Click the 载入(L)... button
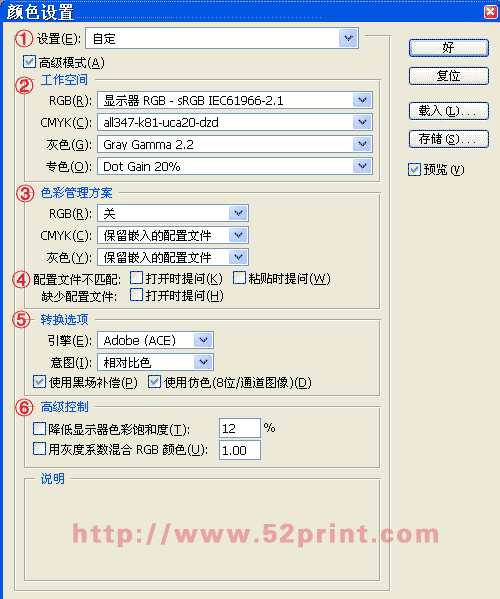The height and width of the screenshot is (599, 500). click(449, 111)
